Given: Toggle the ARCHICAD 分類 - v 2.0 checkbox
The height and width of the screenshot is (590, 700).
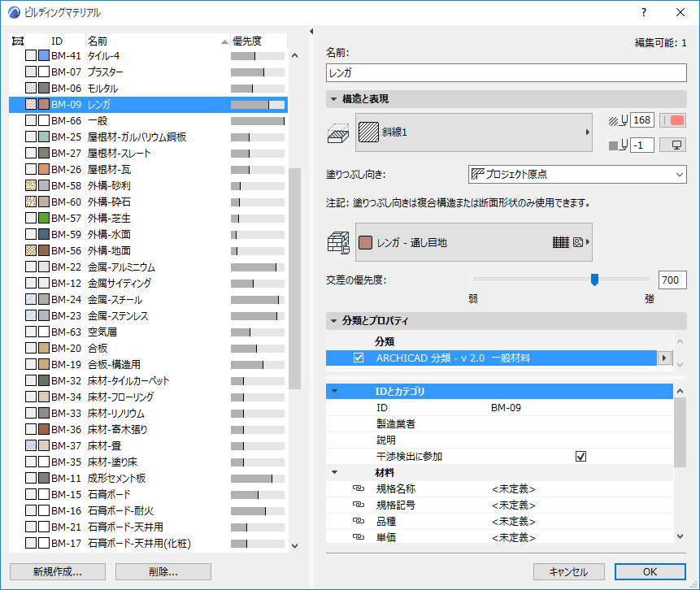Looking at the screenshot, I should coord(359,358).
